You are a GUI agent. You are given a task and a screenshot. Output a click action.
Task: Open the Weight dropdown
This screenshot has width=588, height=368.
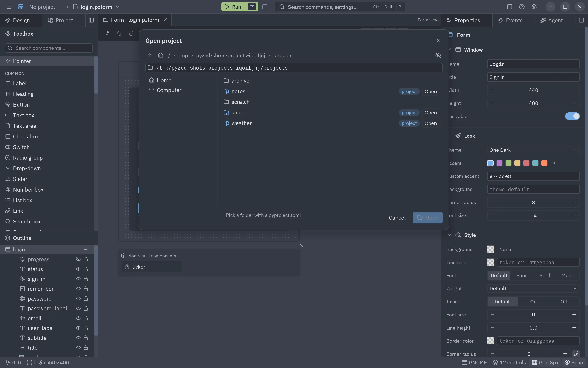(x=533, y=288)
